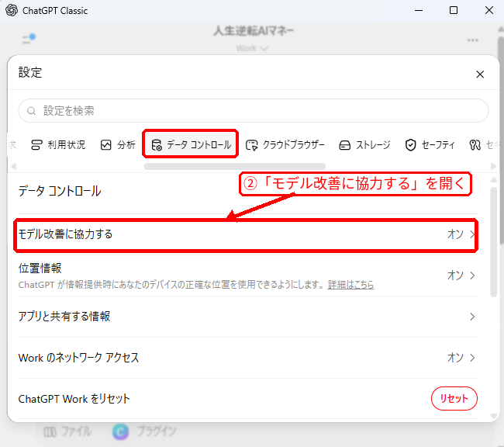Click the settings list vertical scrollbar
Screen dimensions: 504x447
point(494,241)
